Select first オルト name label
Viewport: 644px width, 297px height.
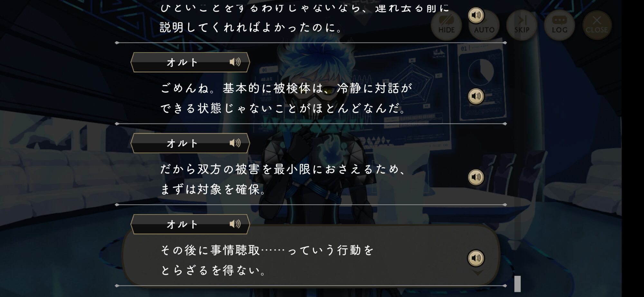pos(182,62)
